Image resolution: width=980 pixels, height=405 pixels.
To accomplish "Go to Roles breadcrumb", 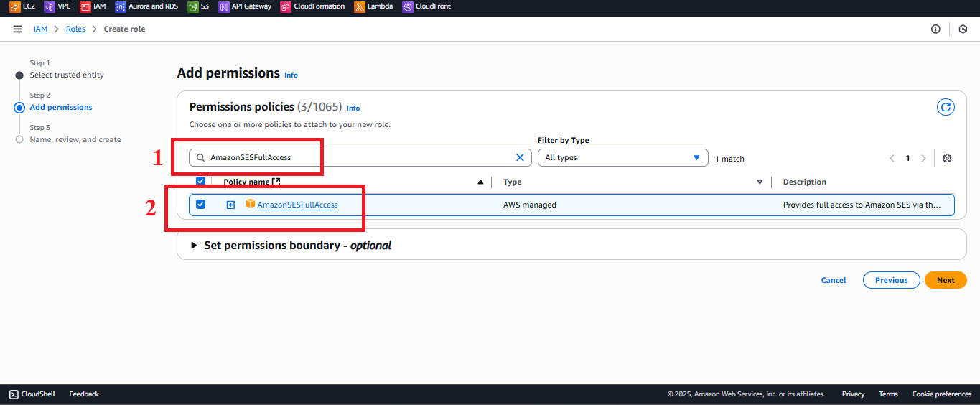I will tap(75, 29).
